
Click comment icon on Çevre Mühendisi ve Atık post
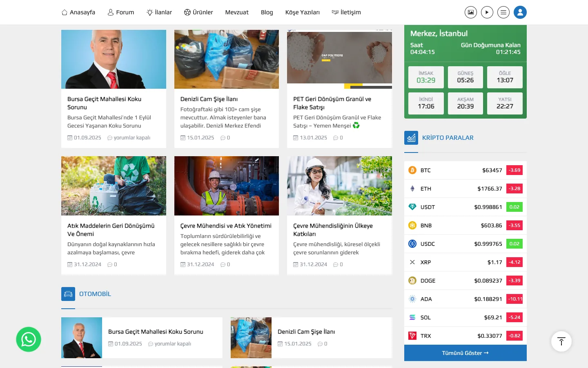tap(223, 265)
